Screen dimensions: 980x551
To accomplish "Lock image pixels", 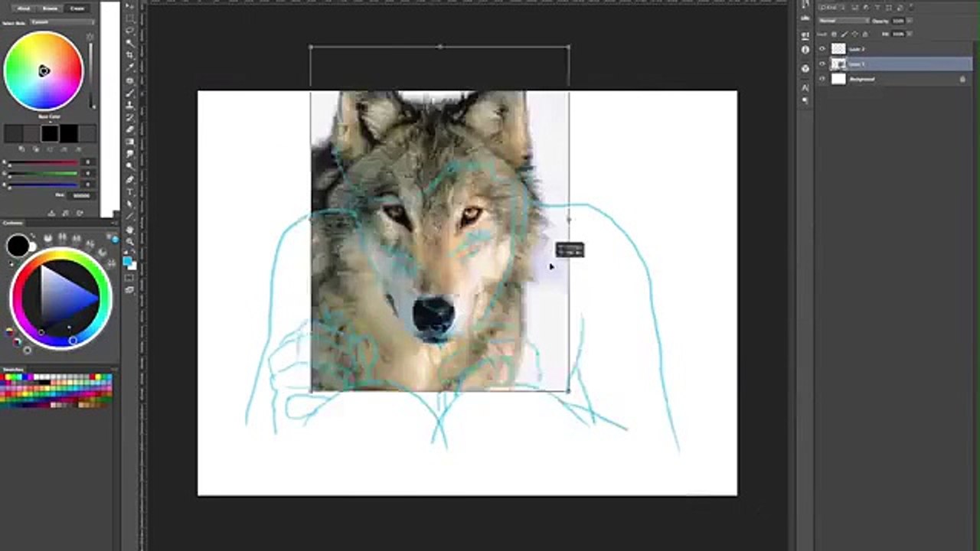I will point(844,34).
